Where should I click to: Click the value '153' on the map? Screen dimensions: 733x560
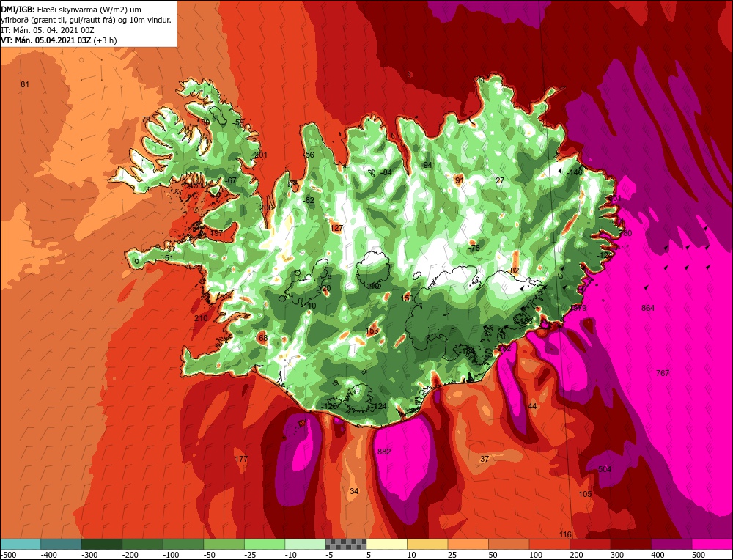(x=372, y=331)
